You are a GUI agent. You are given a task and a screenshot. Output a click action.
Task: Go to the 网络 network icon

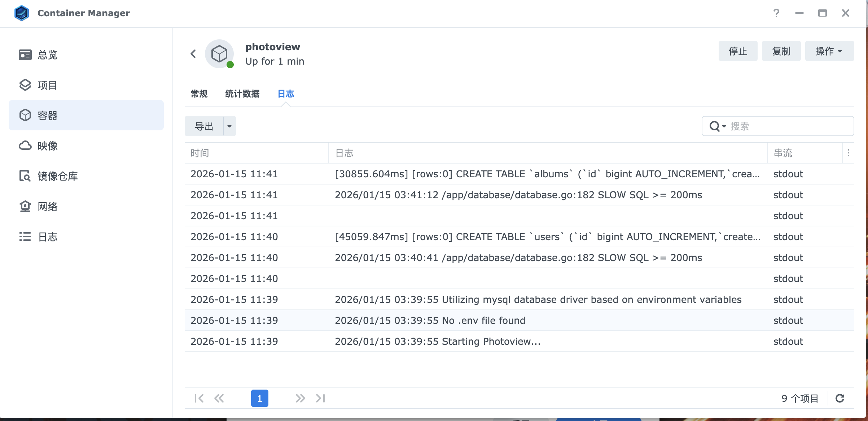tap(25, 207)
